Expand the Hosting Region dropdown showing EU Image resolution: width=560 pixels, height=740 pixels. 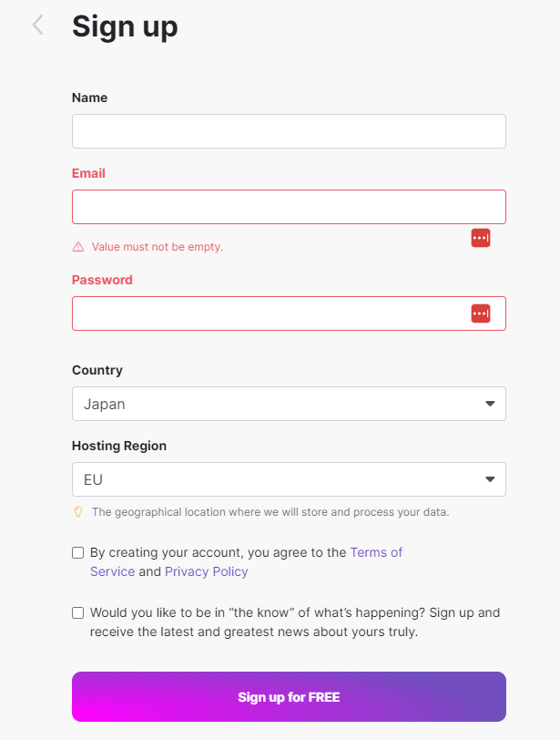[273, 479]
